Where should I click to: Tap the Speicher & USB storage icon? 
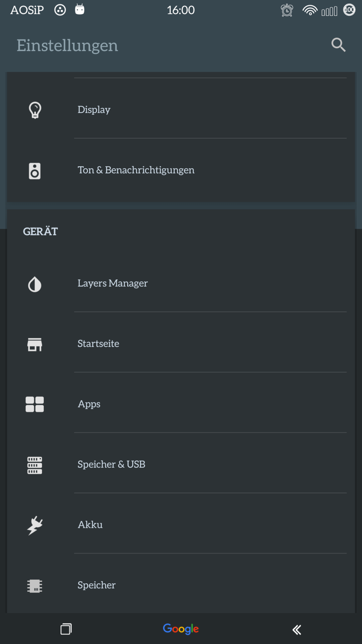35,465
